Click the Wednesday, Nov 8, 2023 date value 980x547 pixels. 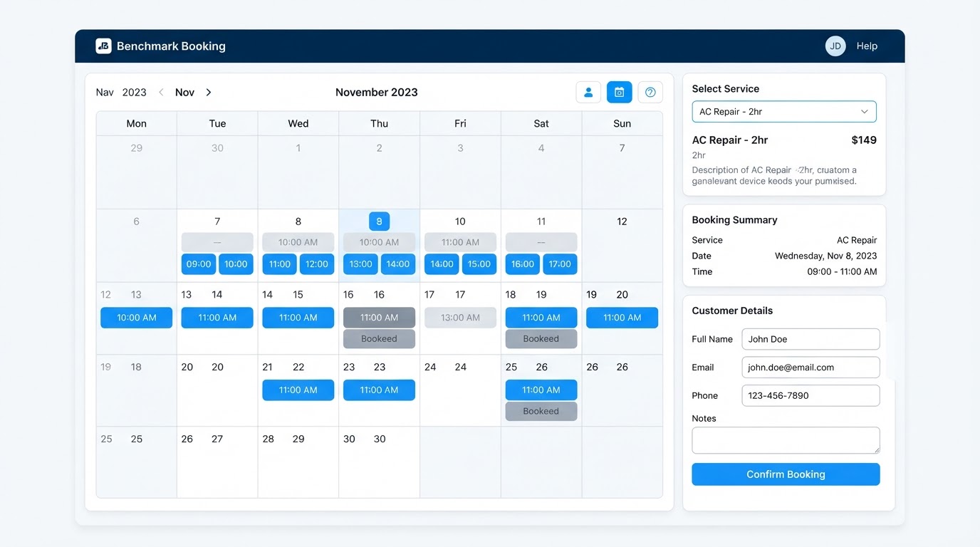(x=826, y=256)
